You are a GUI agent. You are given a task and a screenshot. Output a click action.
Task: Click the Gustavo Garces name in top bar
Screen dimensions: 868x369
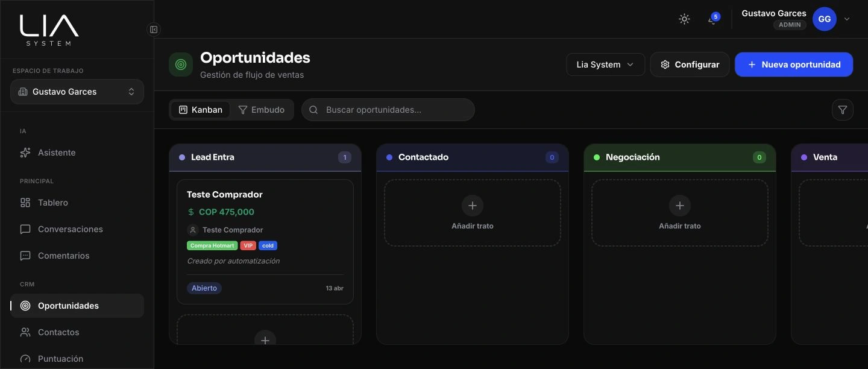point(774,13)
